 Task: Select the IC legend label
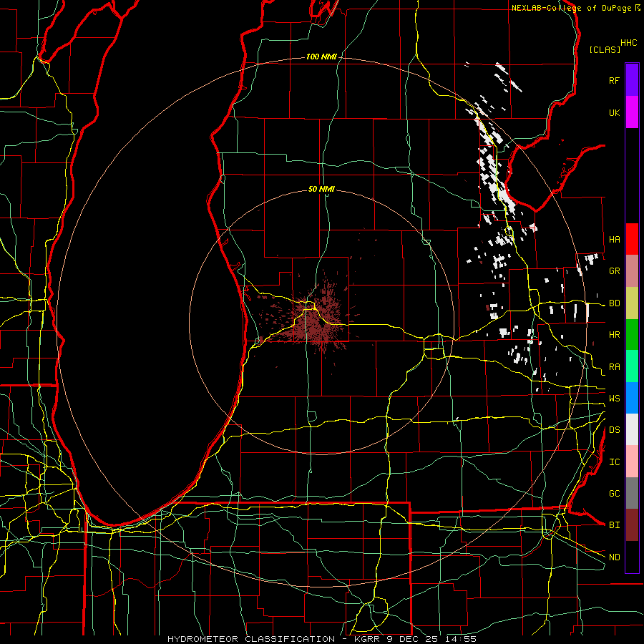point(614,462)
